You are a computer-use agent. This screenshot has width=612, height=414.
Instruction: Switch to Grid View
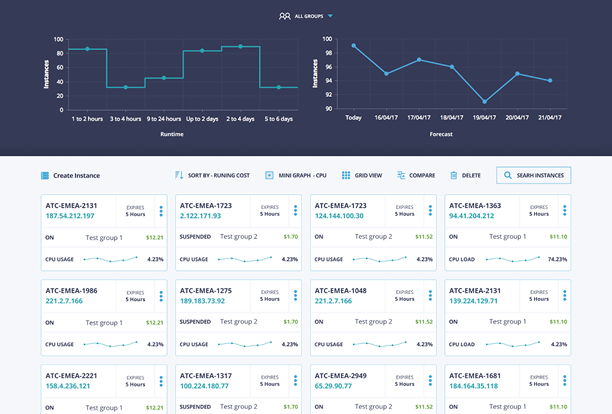pyautogui.click(x=361, y=175)
